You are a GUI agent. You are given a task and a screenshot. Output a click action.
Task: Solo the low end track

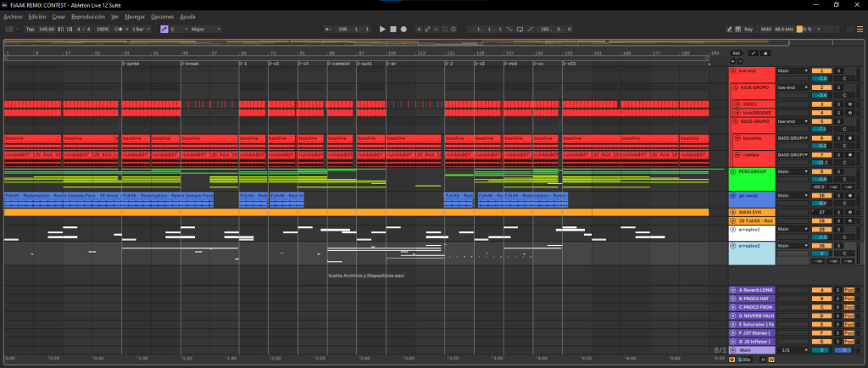coord(839,70)
